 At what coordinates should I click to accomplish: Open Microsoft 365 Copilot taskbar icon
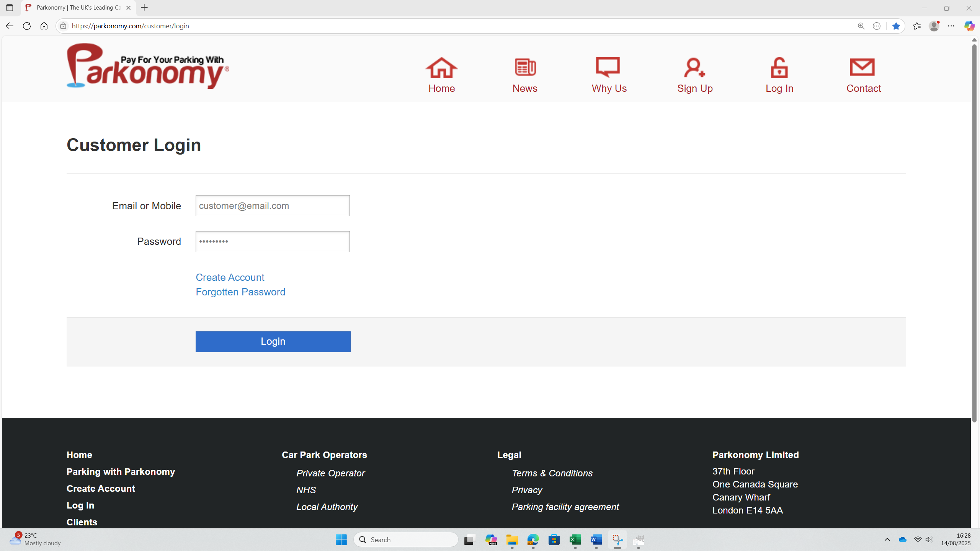tap(491, 540)
